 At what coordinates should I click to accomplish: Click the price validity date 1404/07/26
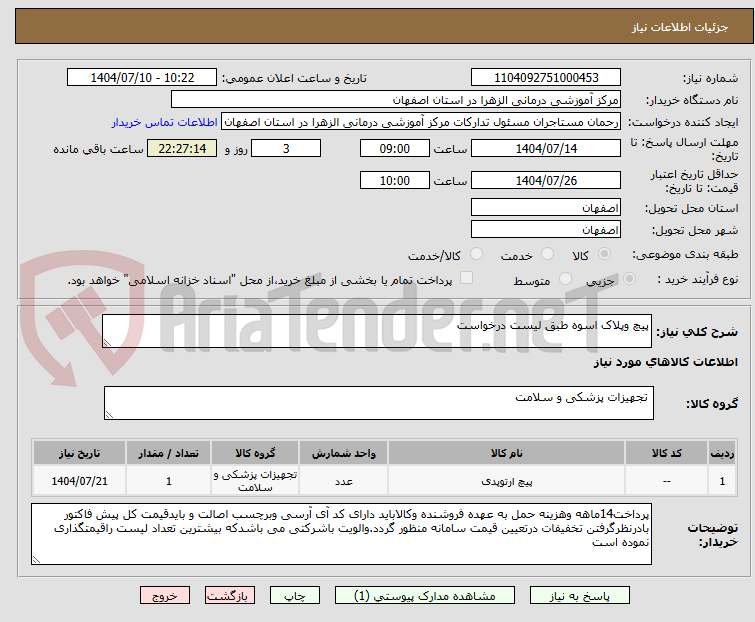(546, 181)
